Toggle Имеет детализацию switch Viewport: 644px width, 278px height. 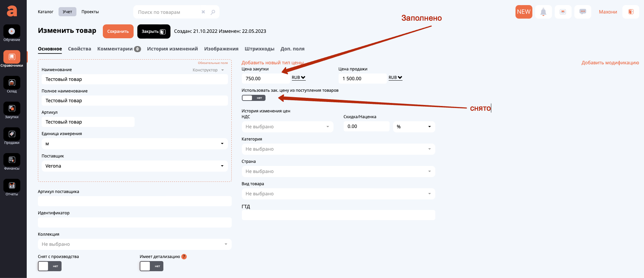[x=152, y=266]
